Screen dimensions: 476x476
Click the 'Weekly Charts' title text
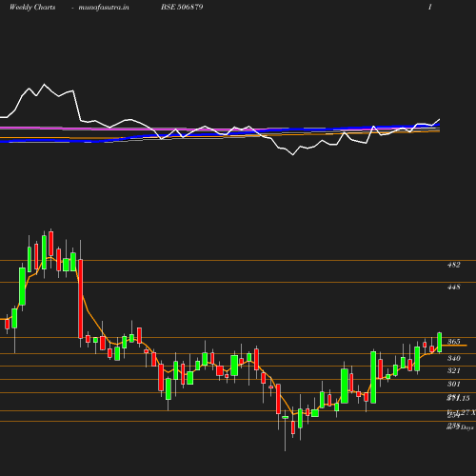click(32, 7)
